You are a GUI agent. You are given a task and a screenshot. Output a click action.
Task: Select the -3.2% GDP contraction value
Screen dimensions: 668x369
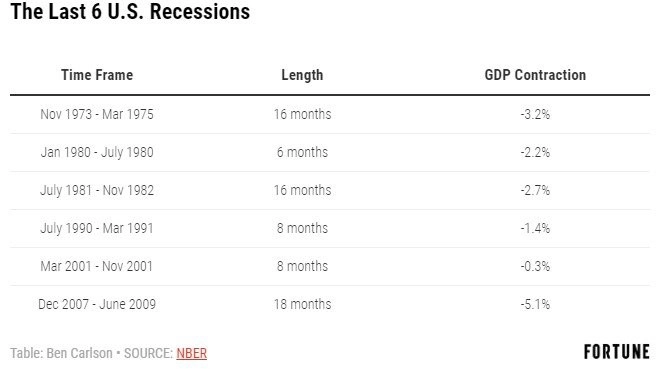[x=535, y=114]
